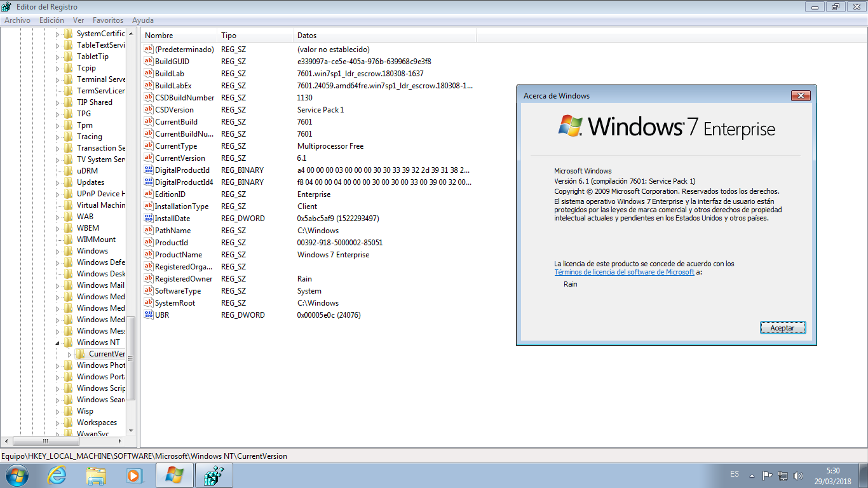Viewport: 868px width, 488px height.
Task: Open the Start menu orb
Action: coord(16,475)
